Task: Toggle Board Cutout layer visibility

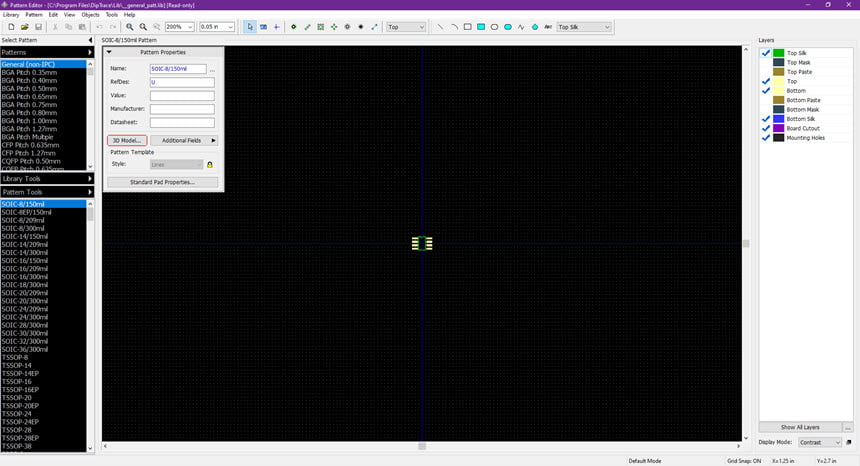Action: coord(766,128)
